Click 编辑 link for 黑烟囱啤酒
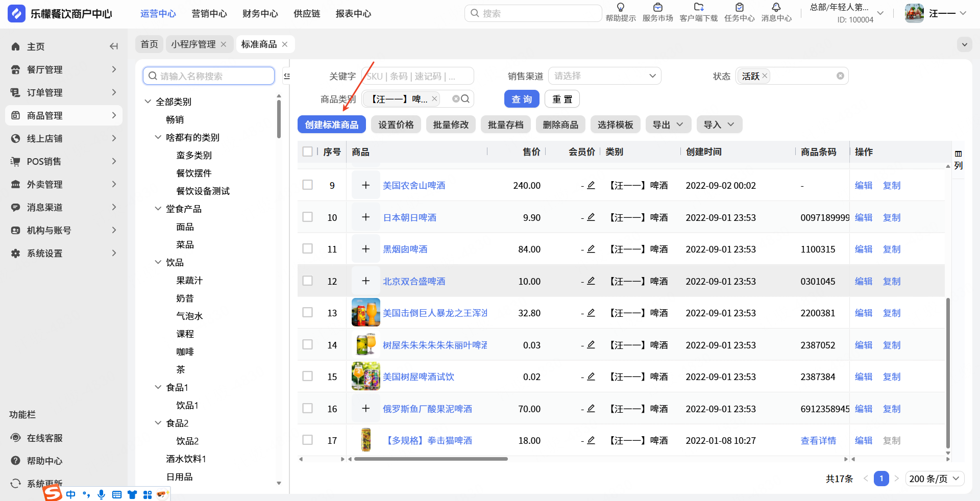 pos(863,249)
